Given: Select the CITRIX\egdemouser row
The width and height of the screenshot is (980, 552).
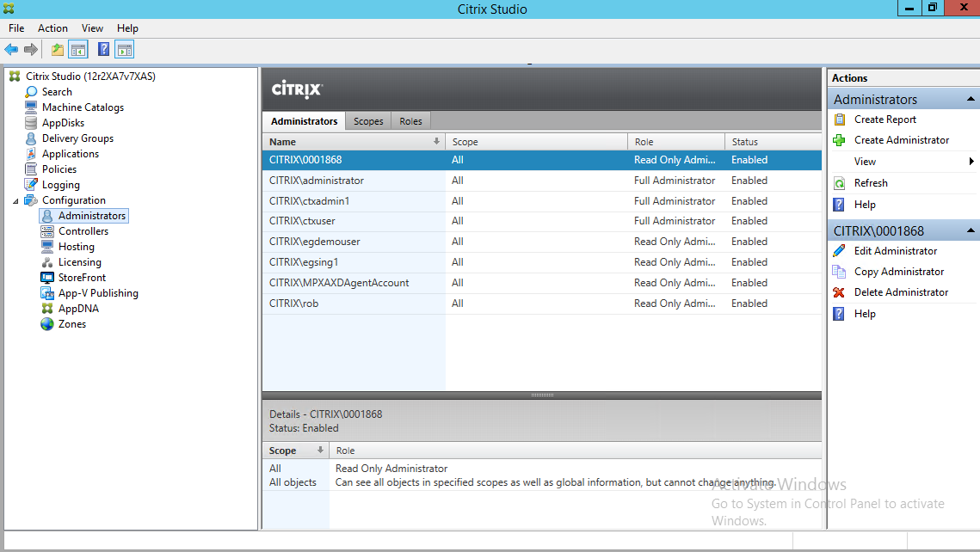Looking at the screenshot, I should [542, 242].
